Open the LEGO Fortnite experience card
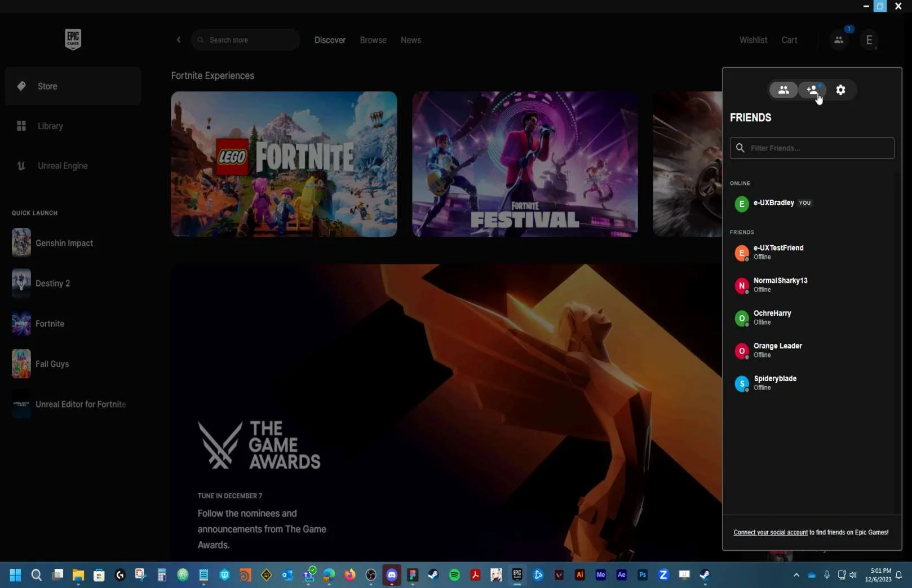The width and height of the screenshot is (912, 588). 284,164
